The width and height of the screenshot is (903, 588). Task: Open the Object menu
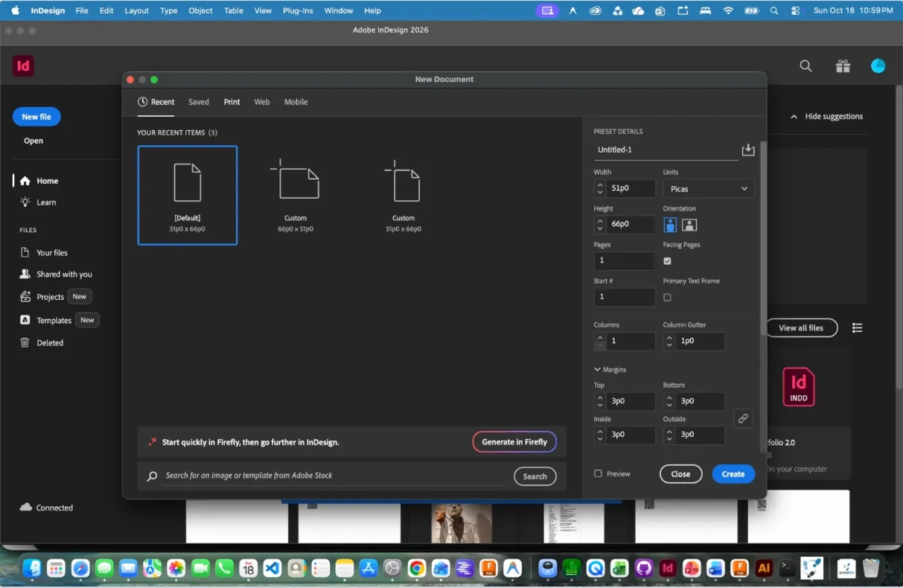point(201,10)
